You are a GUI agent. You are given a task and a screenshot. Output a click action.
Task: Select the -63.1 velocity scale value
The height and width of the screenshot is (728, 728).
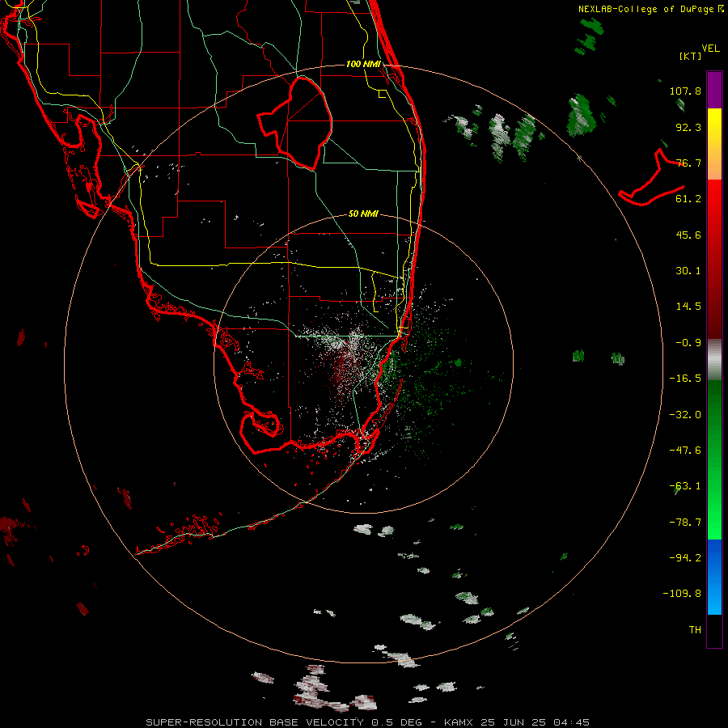685,486
